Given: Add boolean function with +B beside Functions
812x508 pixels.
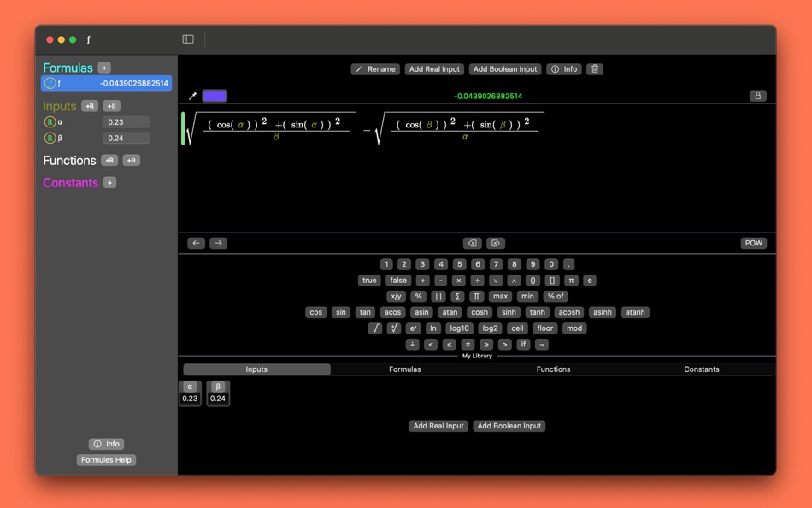Looking at the screenshot, I should (x=131, y=161).
